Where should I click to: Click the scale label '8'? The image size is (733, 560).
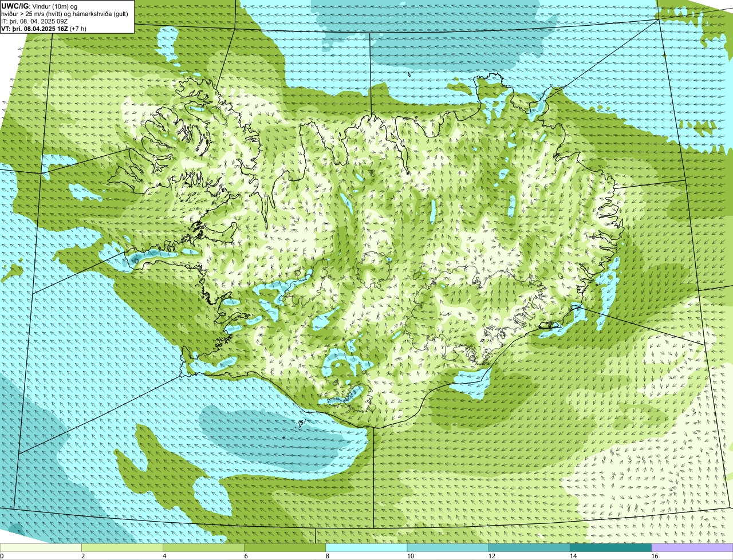pos(327,556)
